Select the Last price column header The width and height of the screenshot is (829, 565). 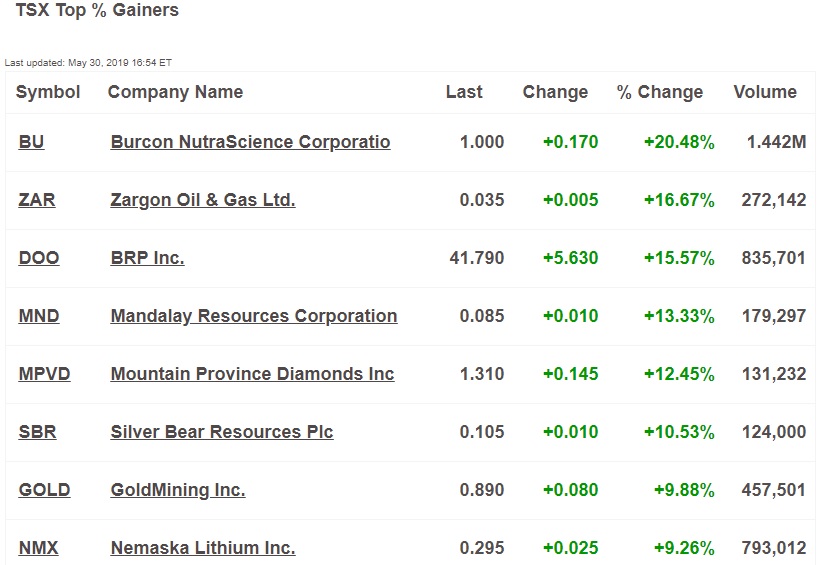464,92
